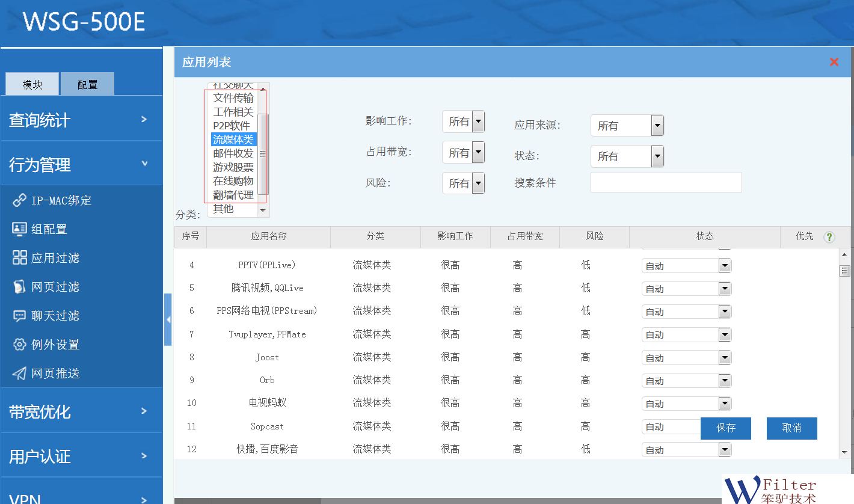Select 邮件收发 in the category list
This screenshot has height=504, width=854.
(233, 153)
